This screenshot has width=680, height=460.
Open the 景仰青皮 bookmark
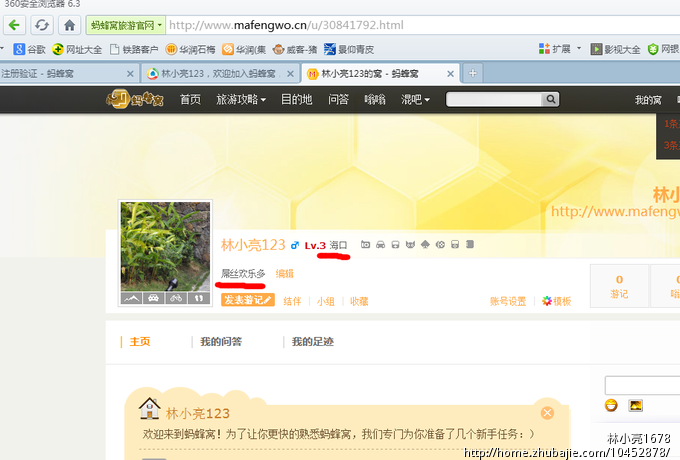349,49
